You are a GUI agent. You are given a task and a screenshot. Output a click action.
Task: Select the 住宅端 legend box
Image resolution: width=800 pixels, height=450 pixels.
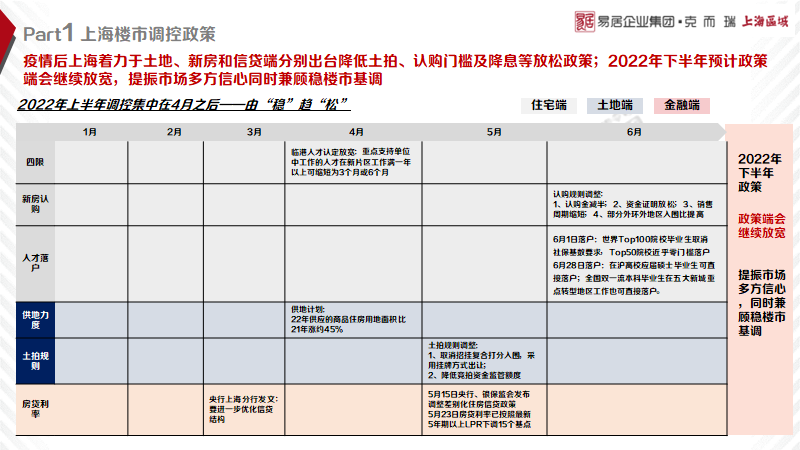pos(549,106)
